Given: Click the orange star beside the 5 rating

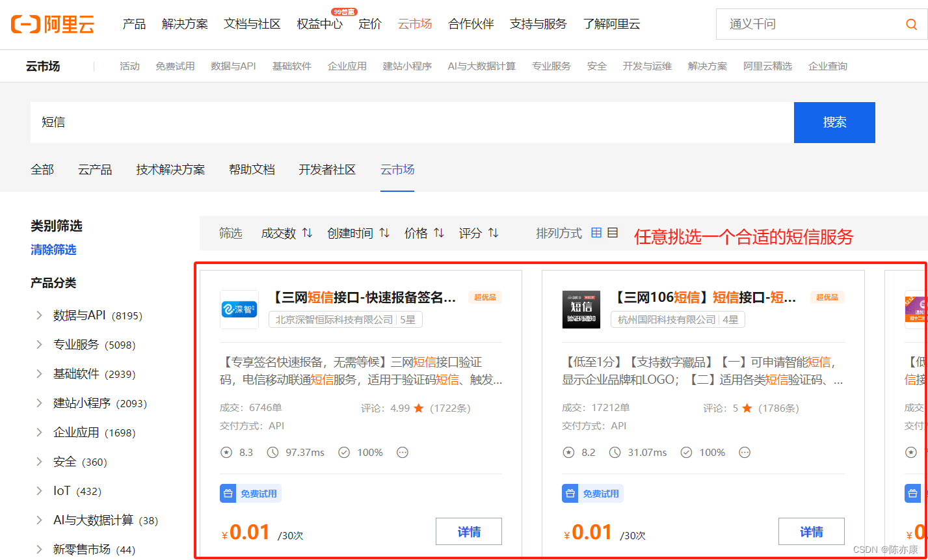Looking at the screenshot, I should [x=747, y=408].
